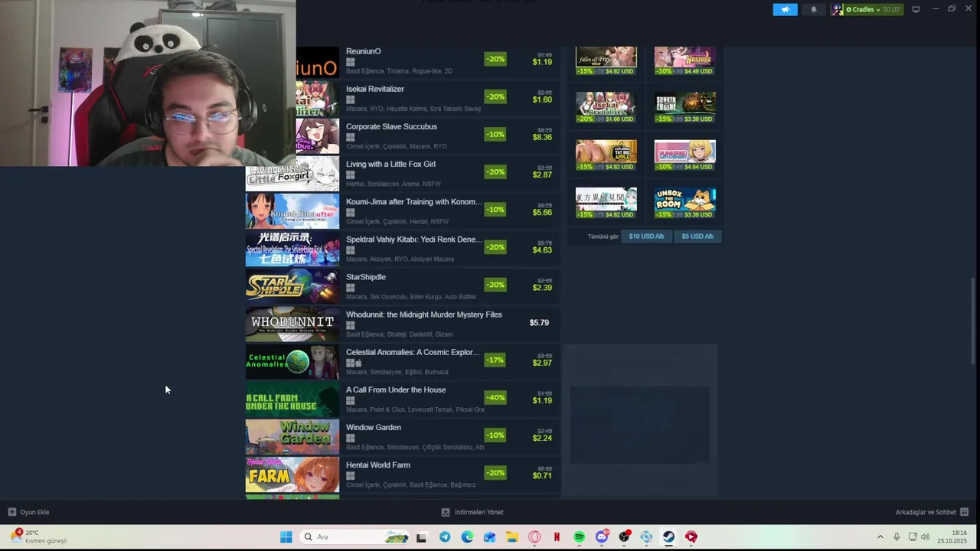Click the Sunken Engine side capsule
This screenshot has height=551, width=980.
point(684,107)
